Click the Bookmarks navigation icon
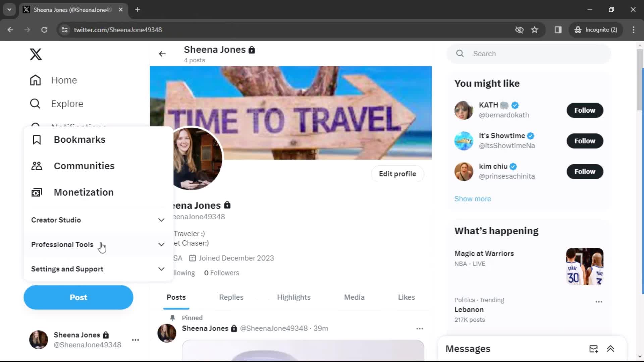The image size is (644, 362). 37,140
